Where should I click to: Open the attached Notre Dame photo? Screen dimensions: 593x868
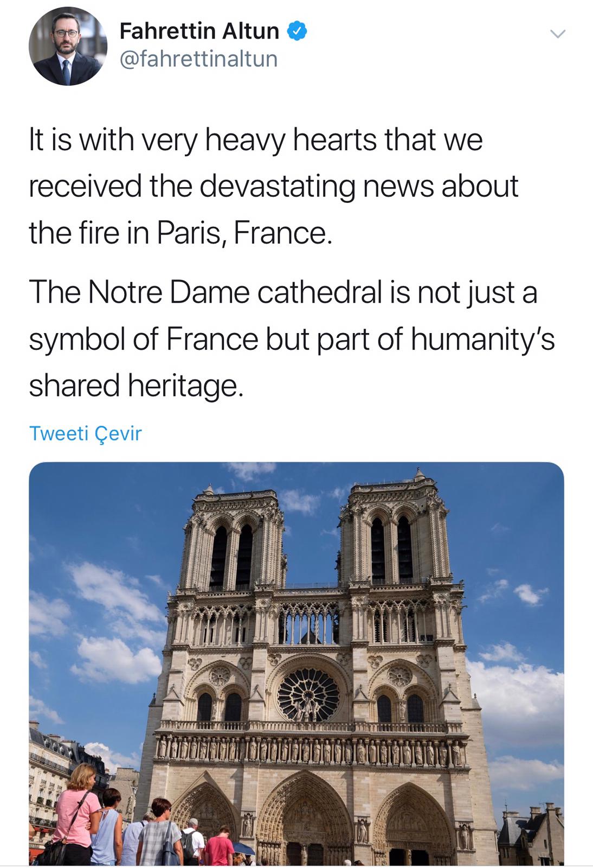point(296,663)
